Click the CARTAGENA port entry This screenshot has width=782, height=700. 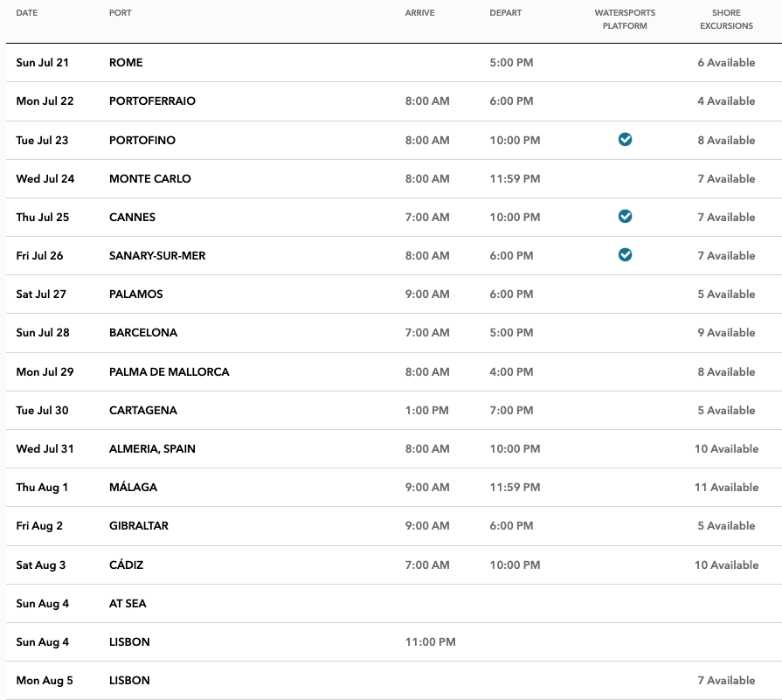[x=143, y=411]
